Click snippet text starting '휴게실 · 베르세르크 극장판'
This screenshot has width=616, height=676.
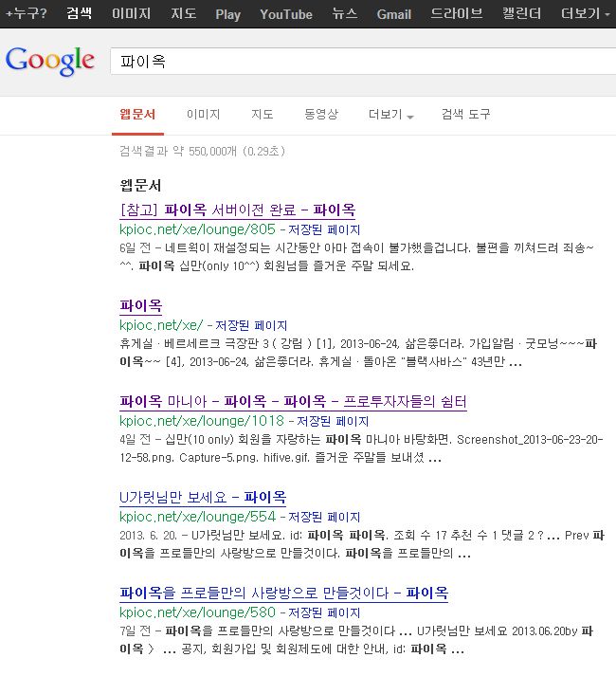(358, 353)
